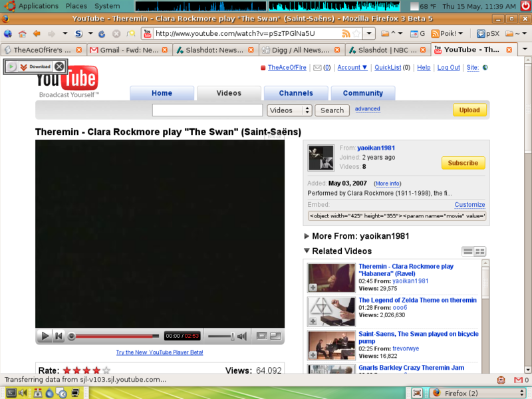Open the YouTube Community tab
Viewport: 532px width, 399px height.
362,93
